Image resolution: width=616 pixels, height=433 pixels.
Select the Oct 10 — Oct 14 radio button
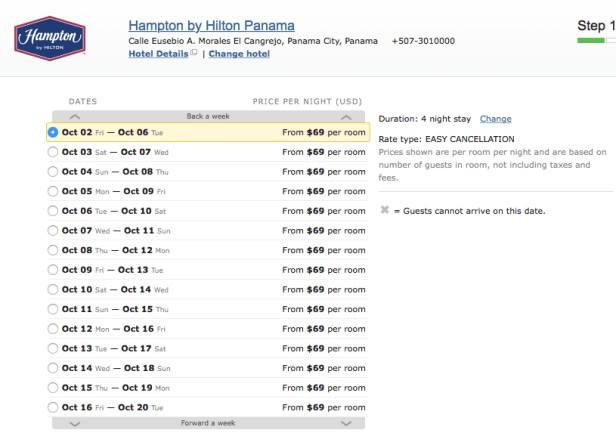pyautogui.click(x=53, y=289)
